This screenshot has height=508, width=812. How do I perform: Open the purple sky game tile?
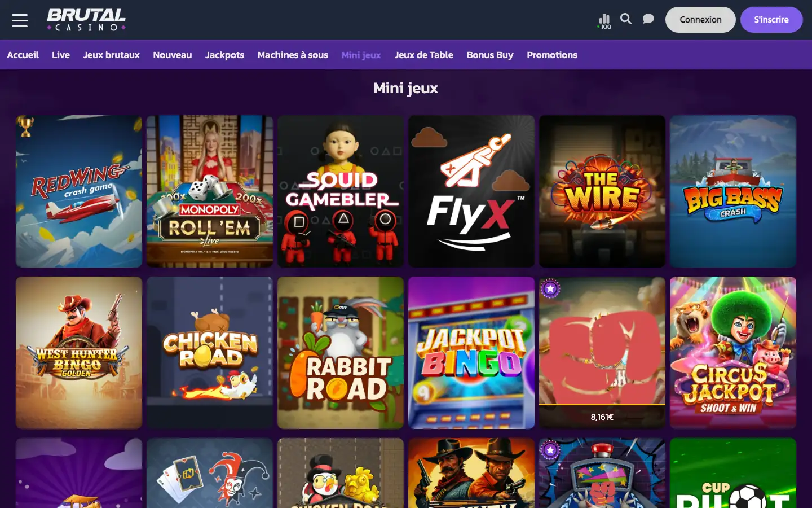coord(79,473)
